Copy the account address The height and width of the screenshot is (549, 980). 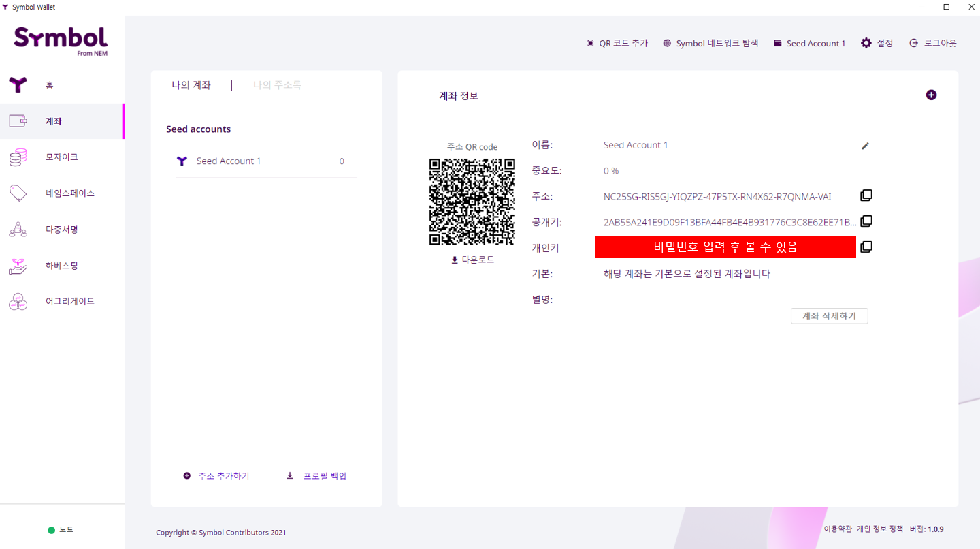866,195
